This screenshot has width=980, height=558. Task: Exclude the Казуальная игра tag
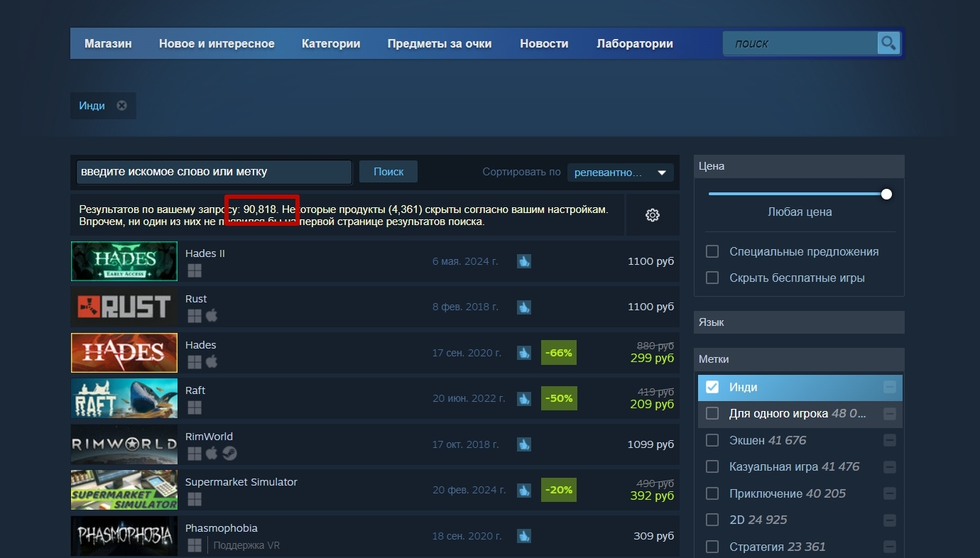coord(890,467)
